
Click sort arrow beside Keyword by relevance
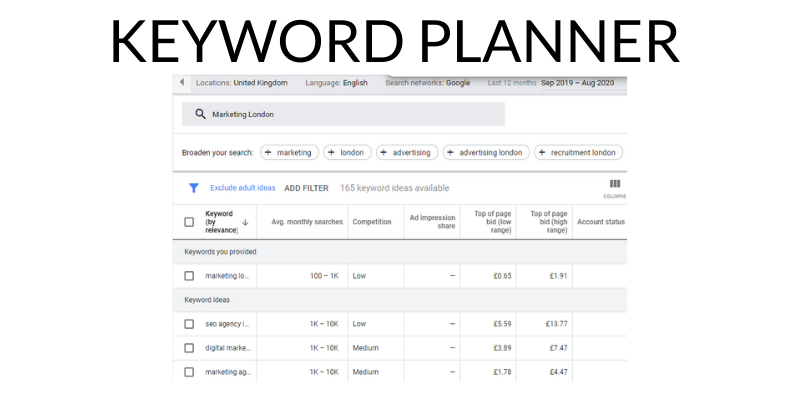pos(245,222)
